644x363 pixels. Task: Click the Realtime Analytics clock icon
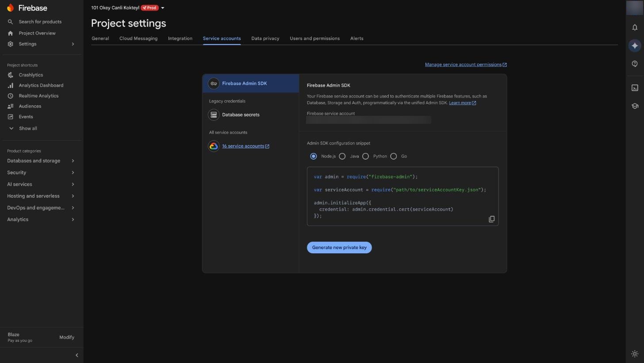coord(10,96)
